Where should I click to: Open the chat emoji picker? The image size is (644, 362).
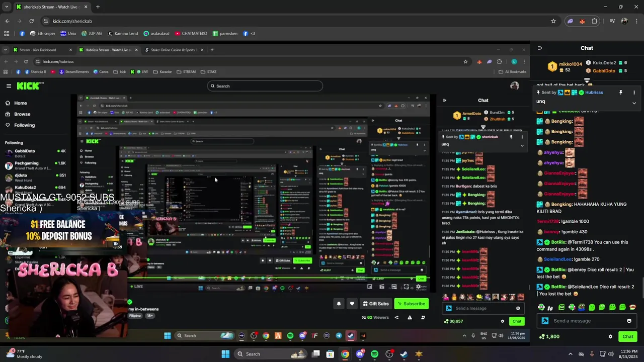[629, 321]
